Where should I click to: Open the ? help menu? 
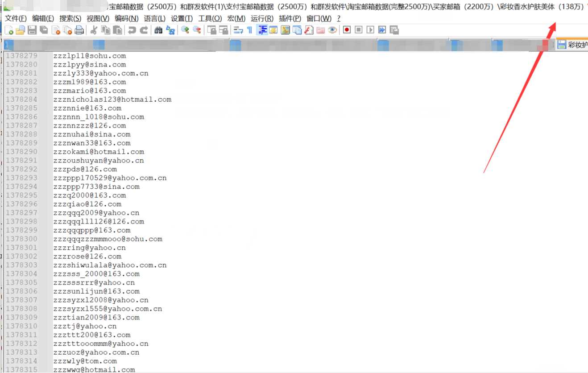[339, 18]
